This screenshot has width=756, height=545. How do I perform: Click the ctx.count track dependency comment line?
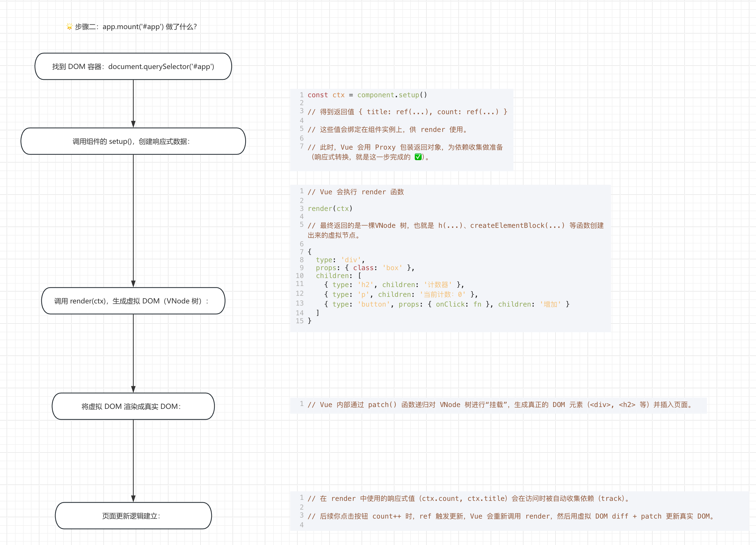tap(468, 498)
